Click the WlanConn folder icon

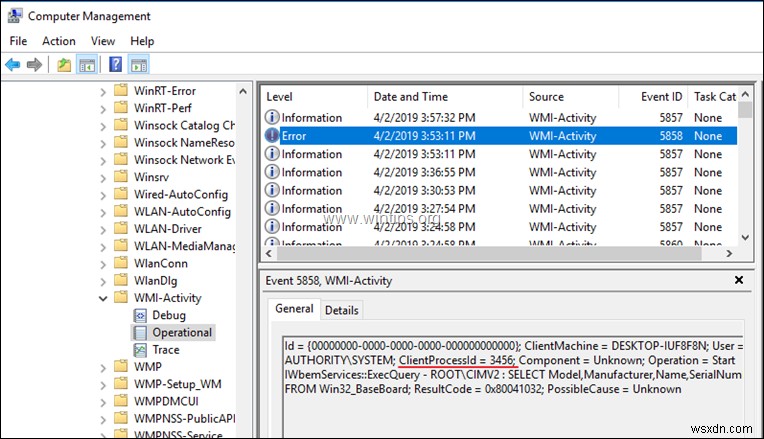tap(121, 263)
